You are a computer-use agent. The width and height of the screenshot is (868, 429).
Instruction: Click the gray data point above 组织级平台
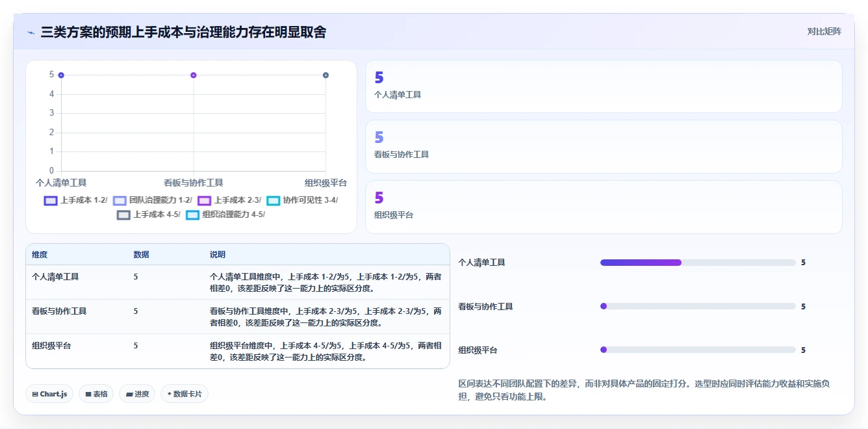(325, 75)
